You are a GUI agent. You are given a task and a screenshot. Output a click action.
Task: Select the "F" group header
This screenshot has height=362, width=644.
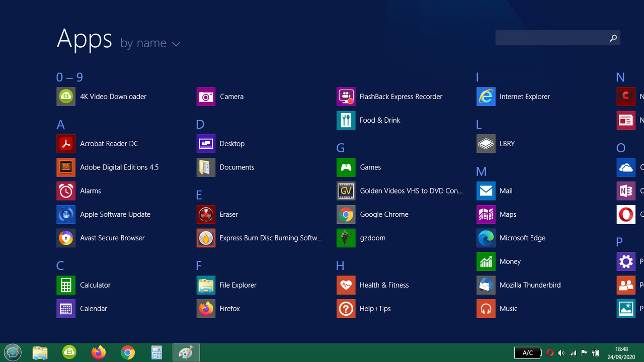(199, 266)
